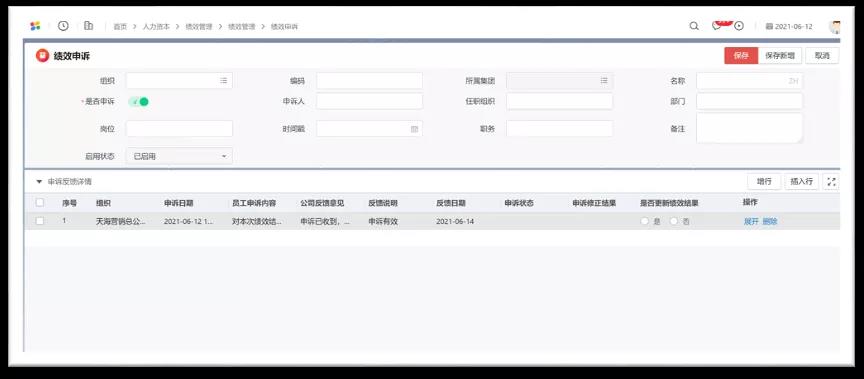Click 展开 link in row 1

click(751, 221)
